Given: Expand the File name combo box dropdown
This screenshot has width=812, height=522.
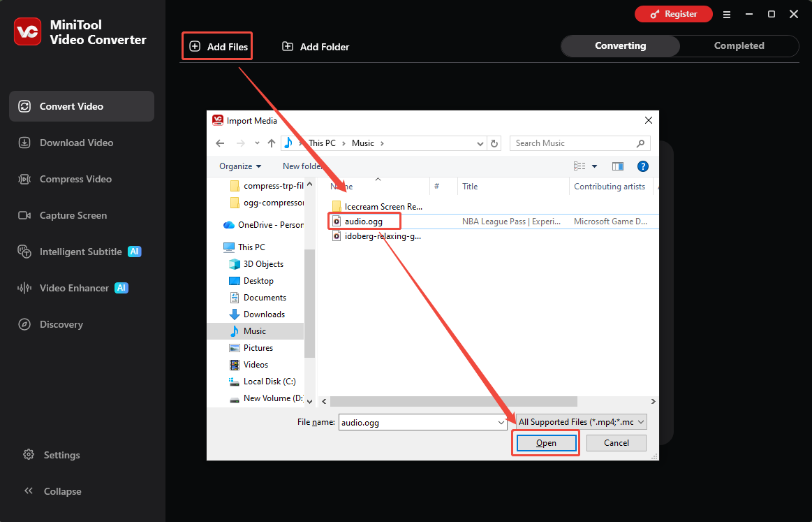Looking at the screenshot, I should tap(501, 423).
